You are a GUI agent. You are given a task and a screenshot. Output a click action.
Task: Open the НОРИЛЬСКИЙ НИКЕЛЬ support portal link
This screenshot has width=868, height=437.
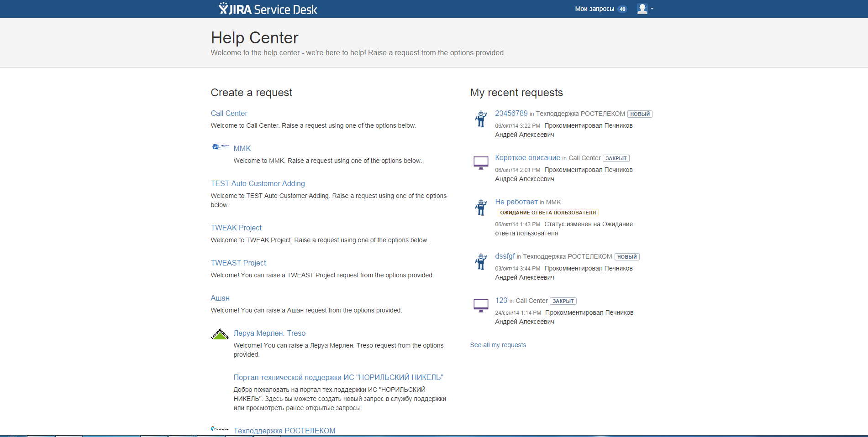click(x=338, y=377)
